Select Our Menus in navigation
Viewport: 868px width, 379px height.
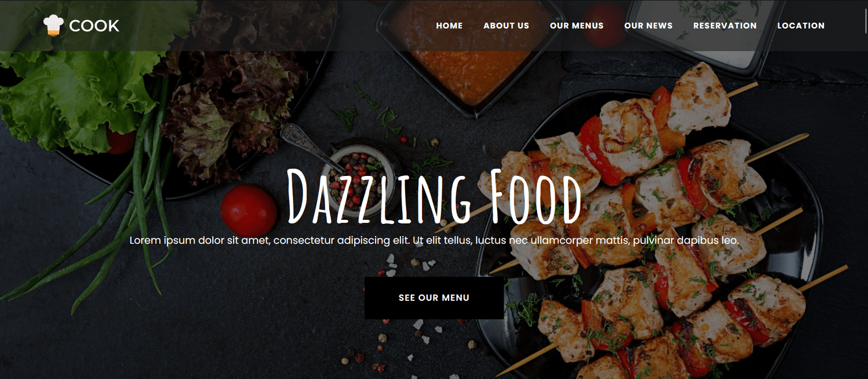pyautogui.click(x=576, y=25)
